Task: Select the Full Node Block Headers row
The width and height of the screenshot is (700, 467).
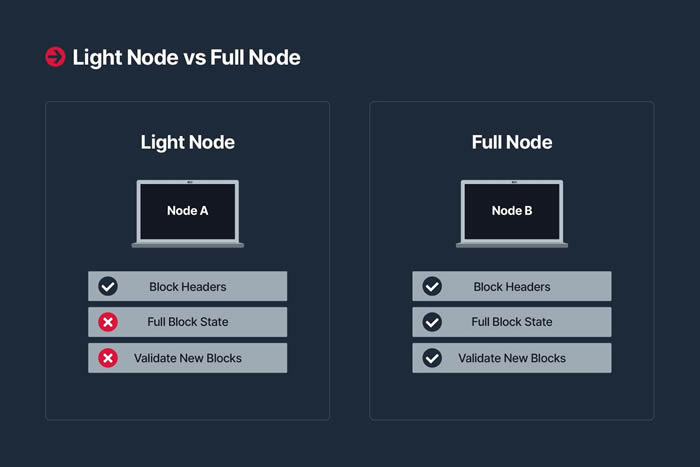Action: pyautogui.click(x=512, y=286)
